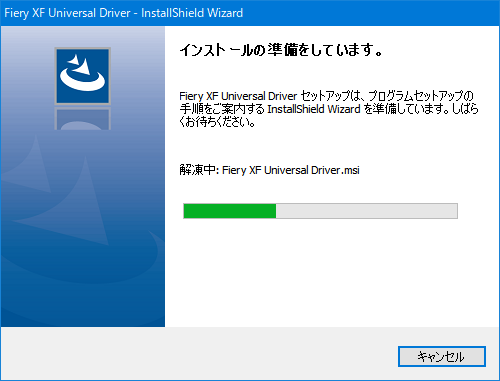
Task: Click the setup description paragraph ending しばらくお待ちください
Action: (x=329, y=109)
